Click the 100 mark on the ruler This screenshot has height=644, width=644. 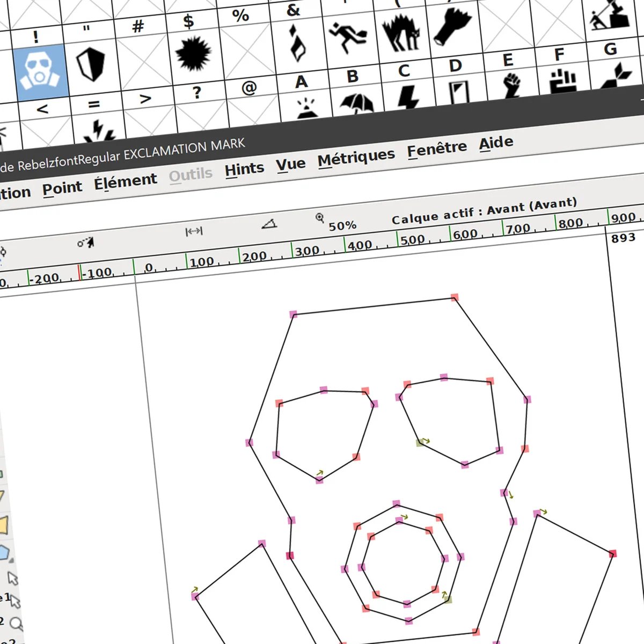(202, 262)
